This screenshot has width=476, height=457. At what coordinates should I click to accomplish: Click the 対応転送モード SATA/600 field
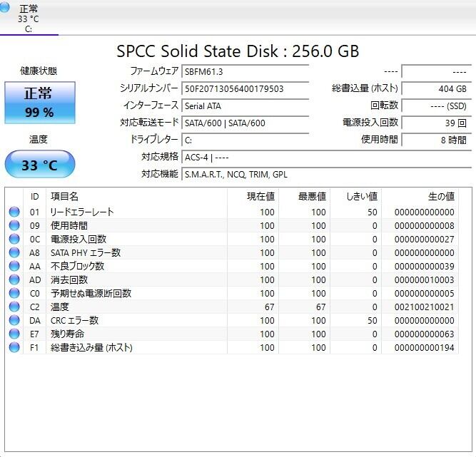(245, 123)
